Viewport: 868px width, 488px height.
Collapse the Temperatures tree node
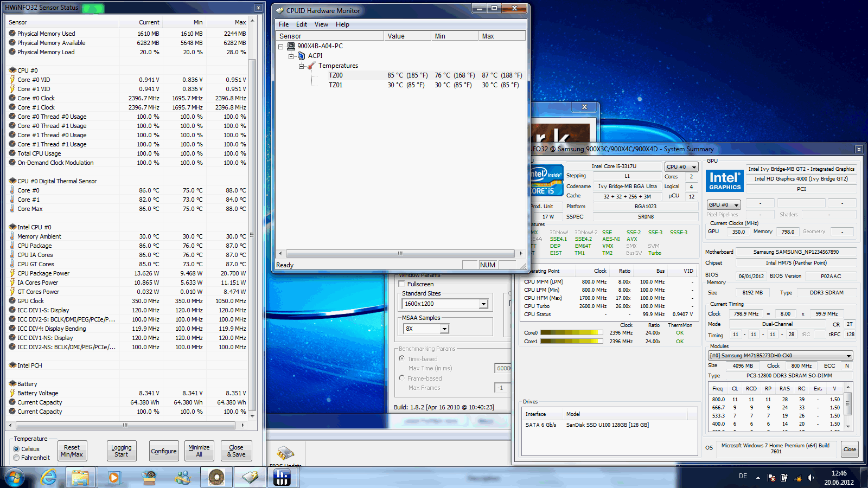click(x=302, y=66)
